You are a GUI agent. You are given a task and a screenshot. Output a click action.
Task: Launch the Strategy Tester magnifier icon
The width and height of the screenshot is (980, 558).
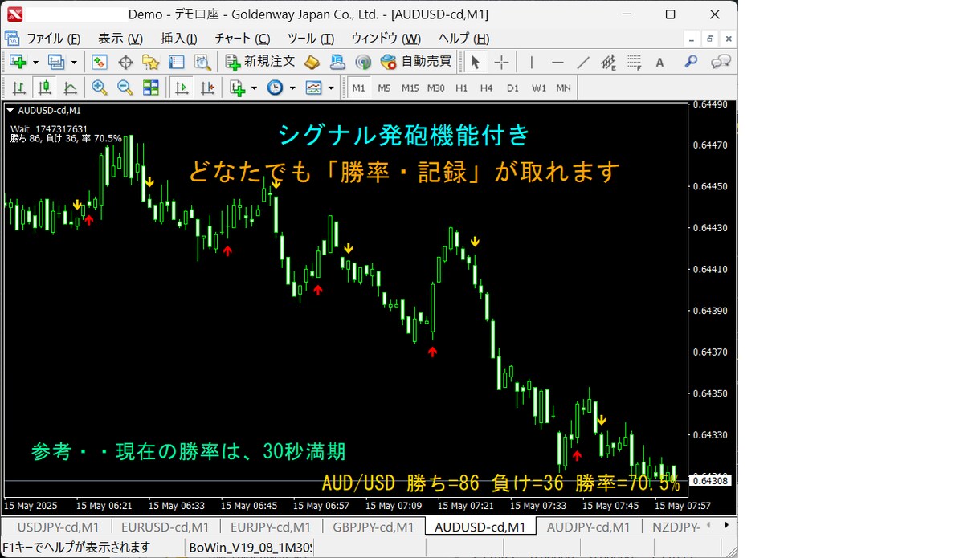point(202,62)
